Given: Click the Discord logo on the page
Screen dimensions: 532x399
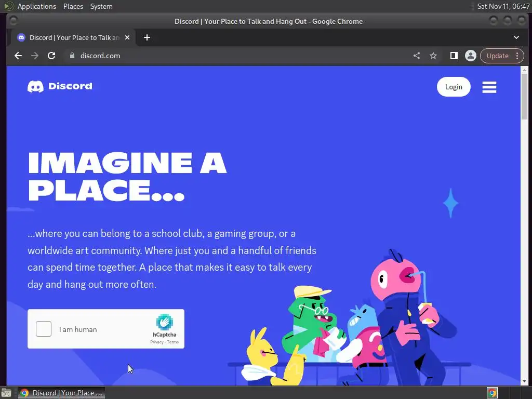Looking at the screenshot, I should tap(60, 87).
